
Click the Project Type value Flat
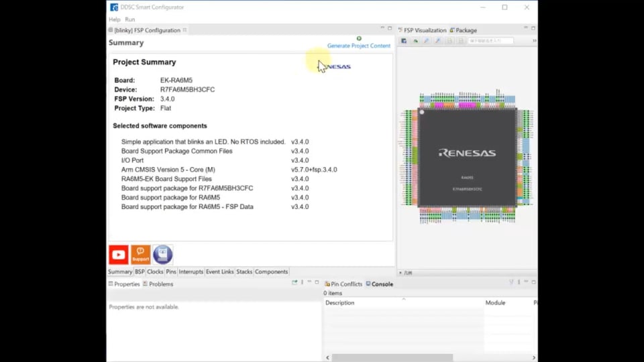166,109
